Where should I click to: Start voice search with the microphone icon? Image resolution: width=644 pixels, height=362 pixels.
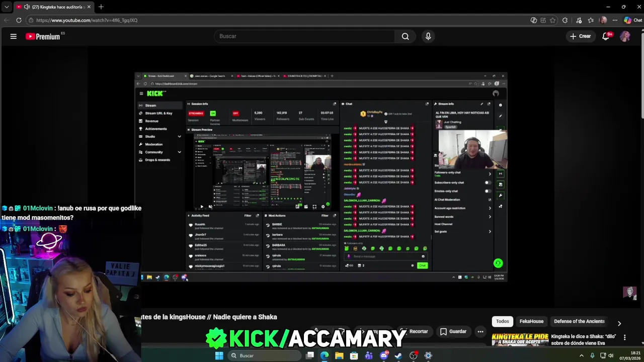tap(428, 36)
